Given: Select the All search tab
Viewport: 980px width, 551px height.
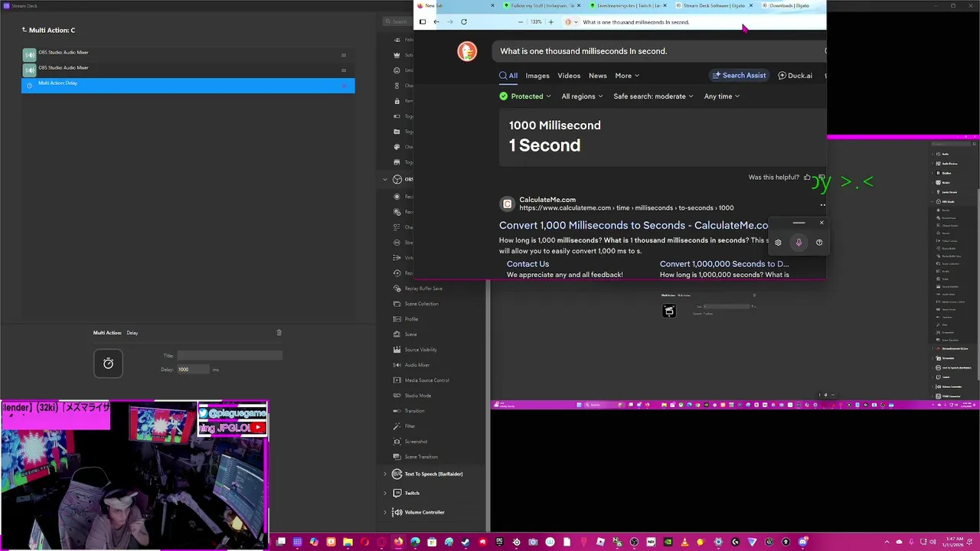Looking at the screenshot, I should (508, 76).
